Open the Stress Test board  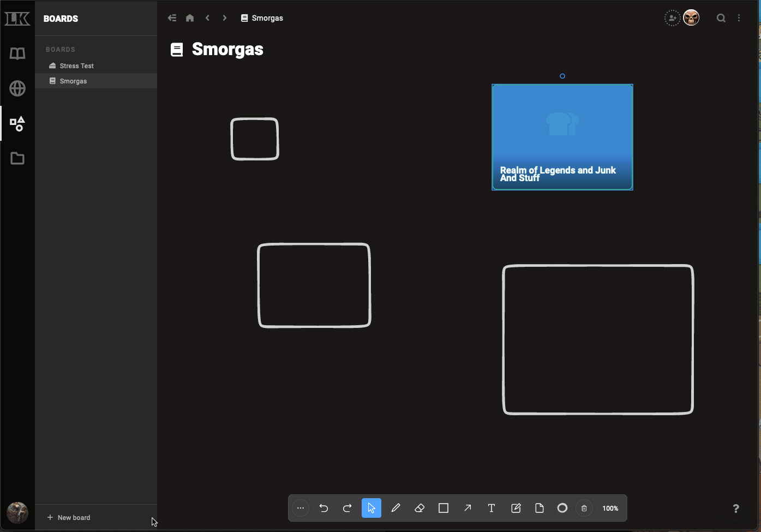click(x=96, y=65)
